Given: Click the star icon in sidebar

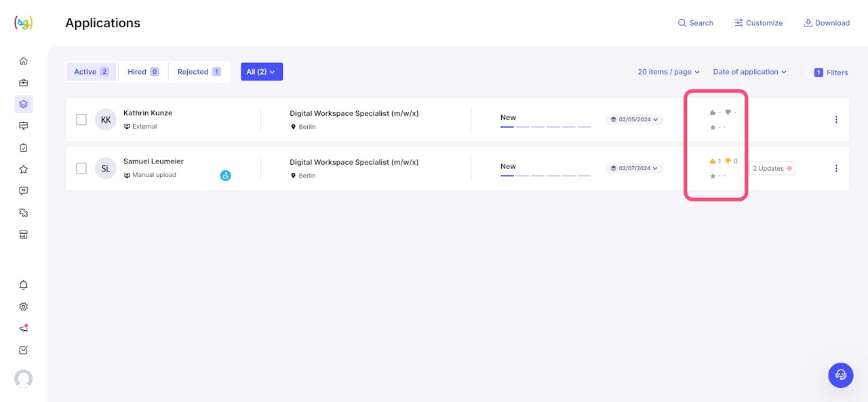Looking at the screenshot, I should coord(23,169).
